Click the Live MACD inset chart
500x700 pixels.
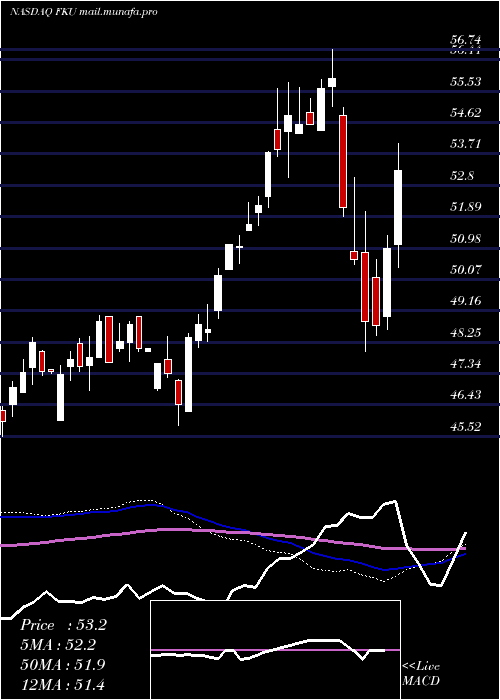pos(275,650)
